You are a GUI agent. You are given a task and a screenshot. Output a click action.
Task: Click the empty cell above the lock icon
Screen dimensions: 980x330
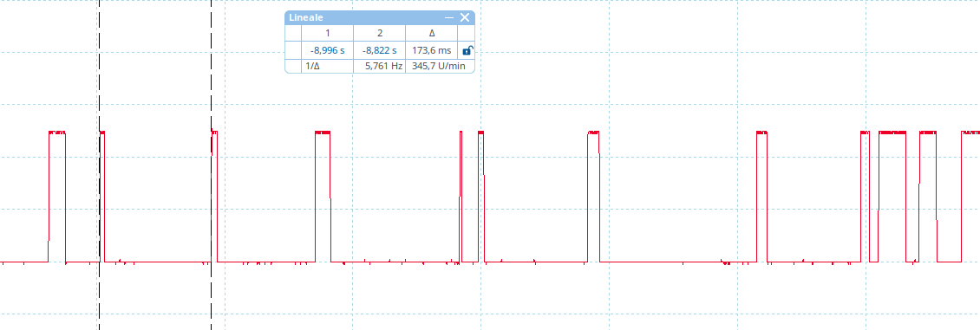[x=467, y=33]
